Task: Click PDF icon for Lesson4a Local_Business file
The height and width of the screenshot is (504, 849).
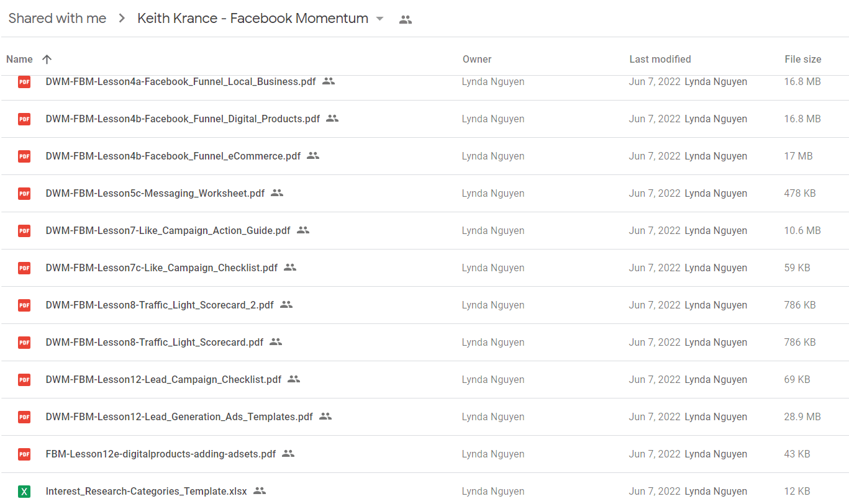Action: [x=24, y=81]
